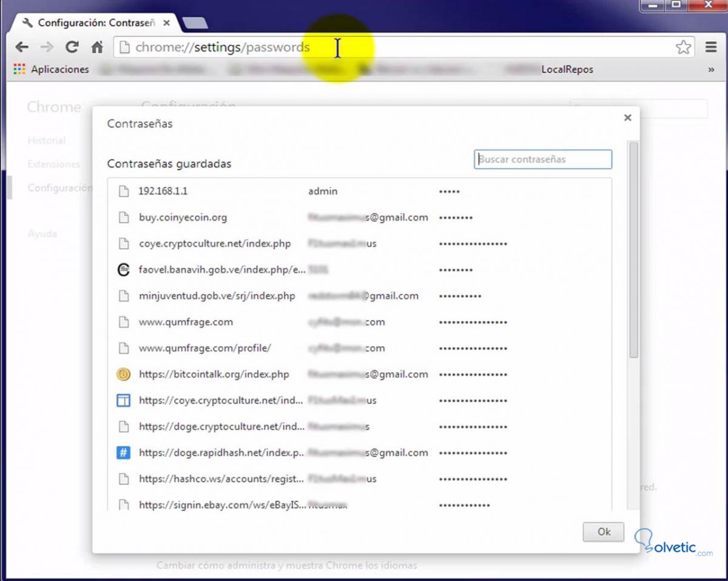Click the masked password of 192.168.1.1
Screen dimensions: 728x581
[x=450, y=191]
